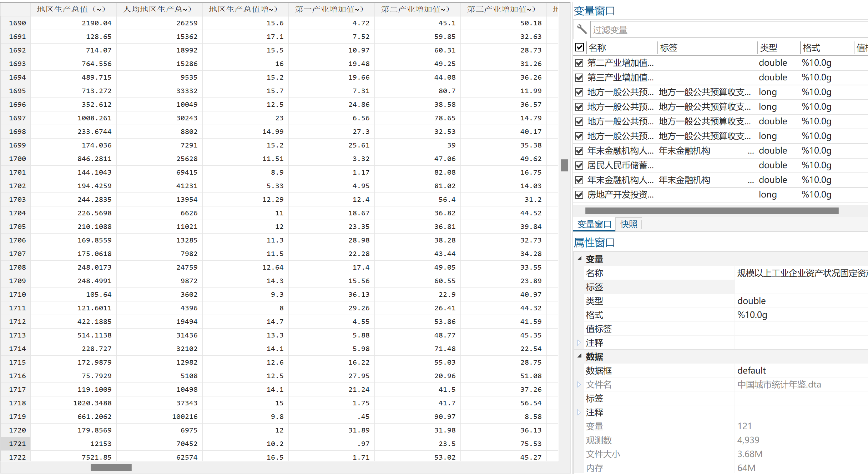
Task: Expand the 文件名 property row
Action: 579,385
